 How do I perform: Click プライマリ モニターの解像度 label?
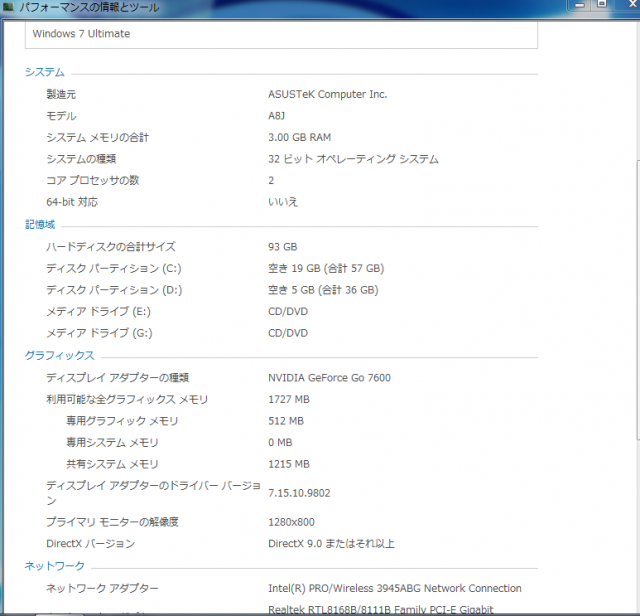(x=112, y=523)
